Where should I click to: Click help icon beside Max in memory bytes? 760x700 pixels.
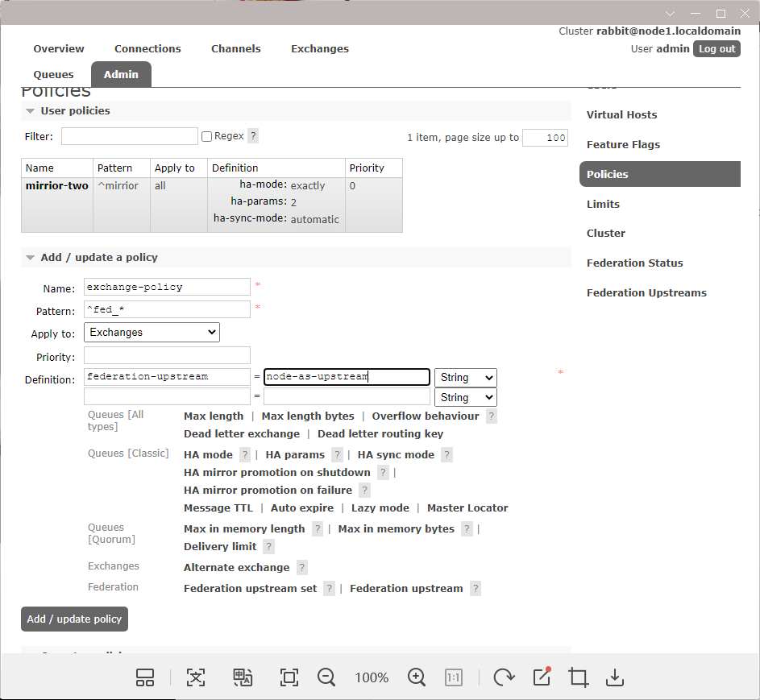(467, 529)
